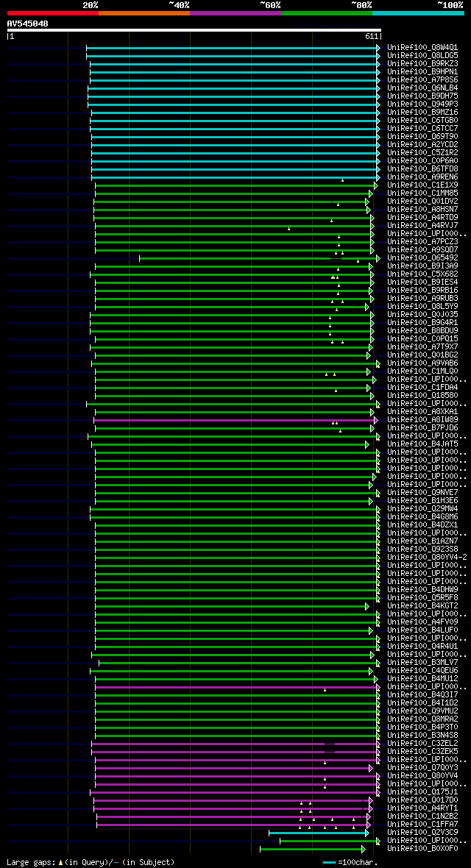Select hit UniRef100_Q80YV4-2
Screen dimensions: 471x868
click(x=428, y=557)
